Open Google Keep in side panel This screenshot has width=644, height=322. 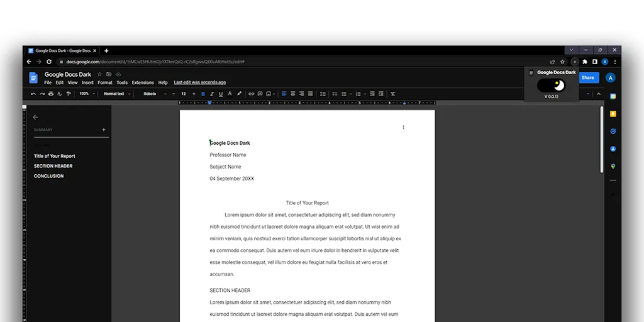click(613, 114)
